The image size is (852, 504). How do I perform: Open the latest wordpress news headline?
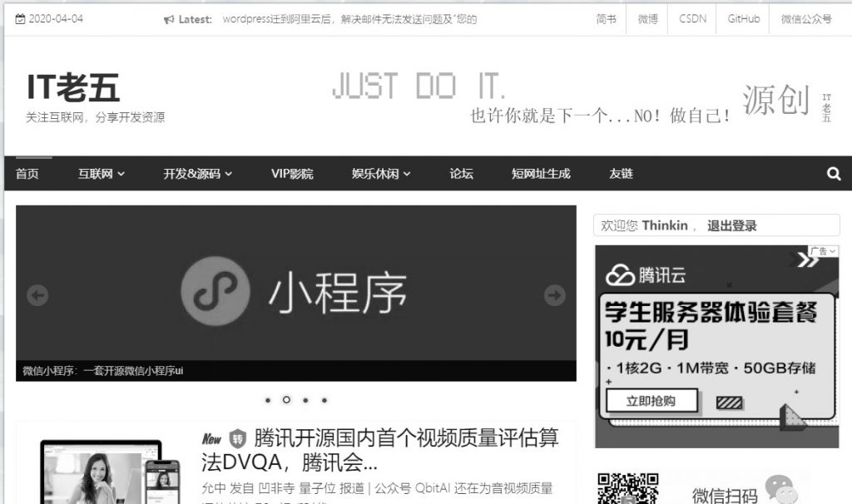coord(349,20)
